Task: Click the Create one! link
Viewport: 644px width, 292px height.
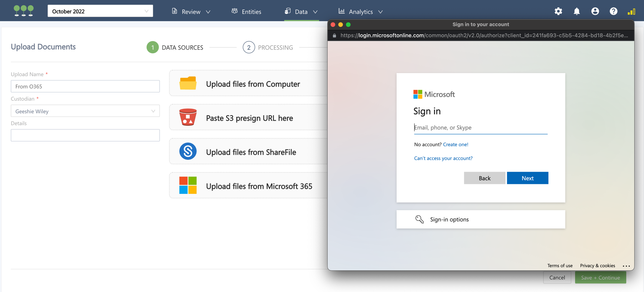Action: pyautogui.click(x=455, y=144)
